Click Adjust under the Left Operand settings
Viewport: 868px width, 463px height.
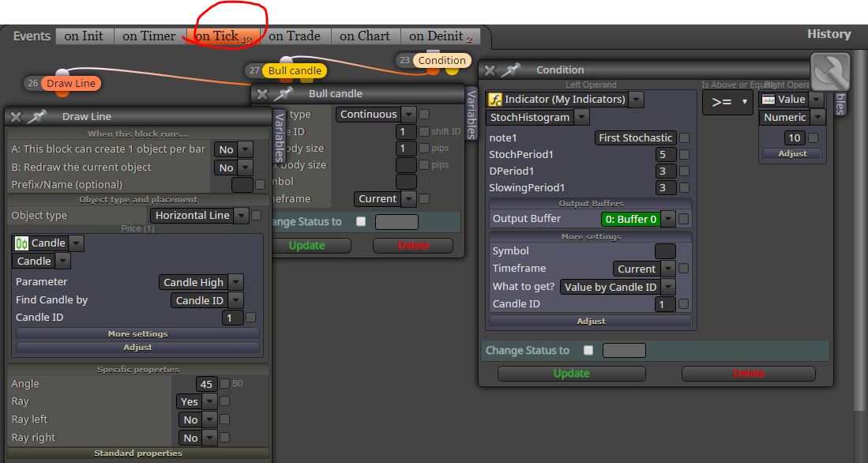click(x=591, y=322)
